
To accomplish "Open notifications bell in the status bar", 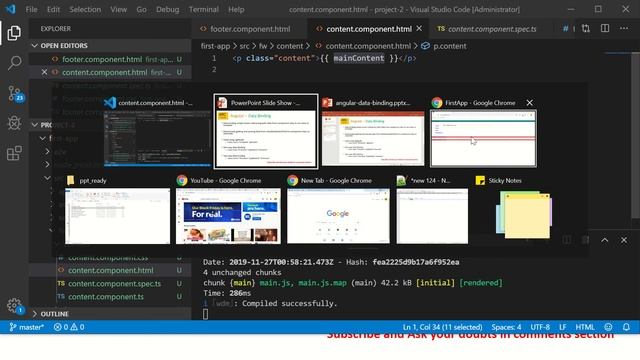I will coord(626,327).
